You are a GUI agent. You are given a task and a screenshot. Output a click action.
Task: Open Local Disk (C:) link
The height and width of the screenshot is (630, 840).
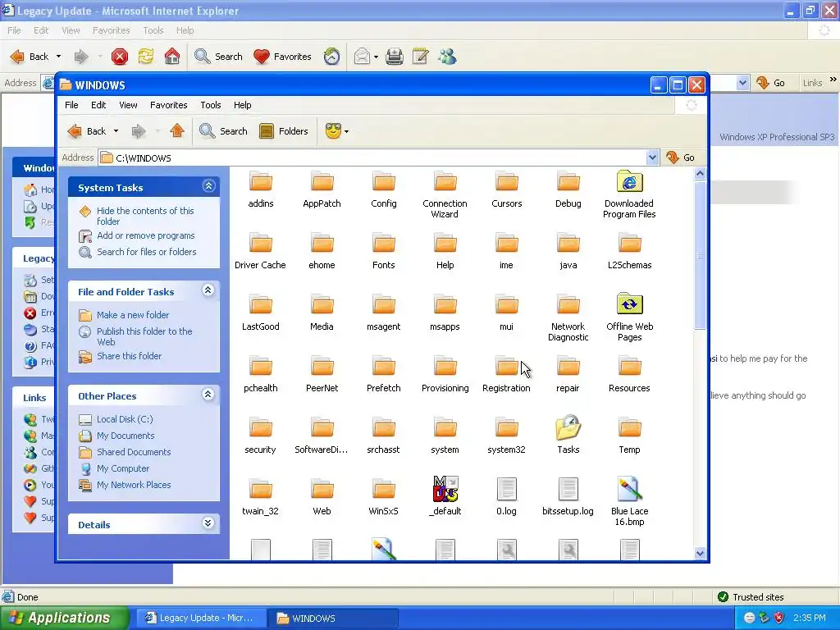(125, 419)
